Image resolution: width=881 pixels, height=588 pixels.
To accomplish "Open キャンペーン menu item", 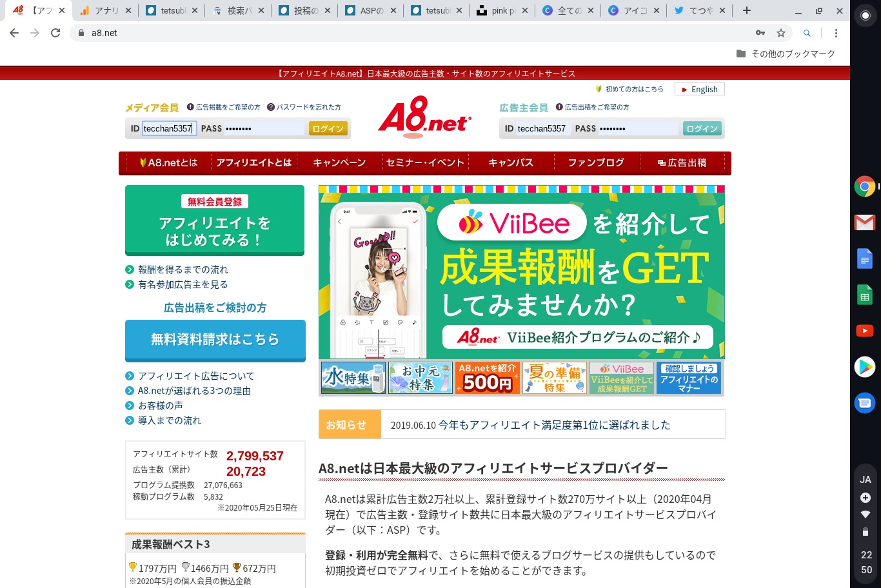I will [339, 162].
